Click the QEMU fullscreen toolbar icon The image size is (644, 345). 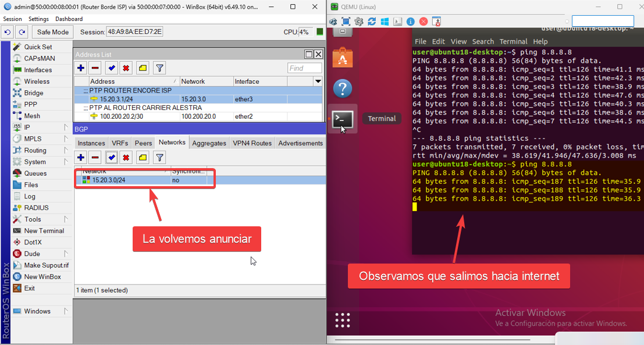[346, 22]
